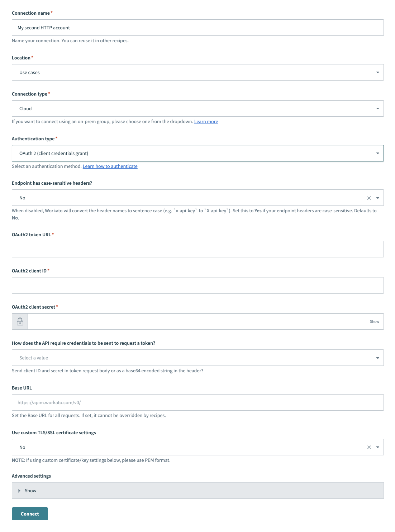Click the Connect button

tap(30, 513)
